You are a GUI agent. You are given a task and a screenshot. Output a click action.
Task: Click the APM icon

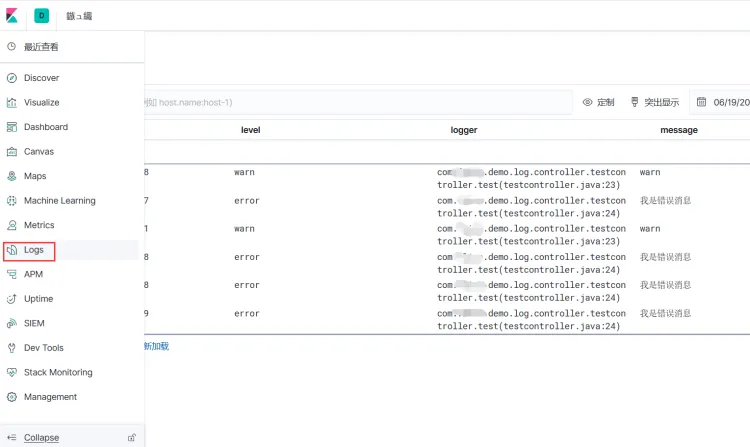pos(11,274)
